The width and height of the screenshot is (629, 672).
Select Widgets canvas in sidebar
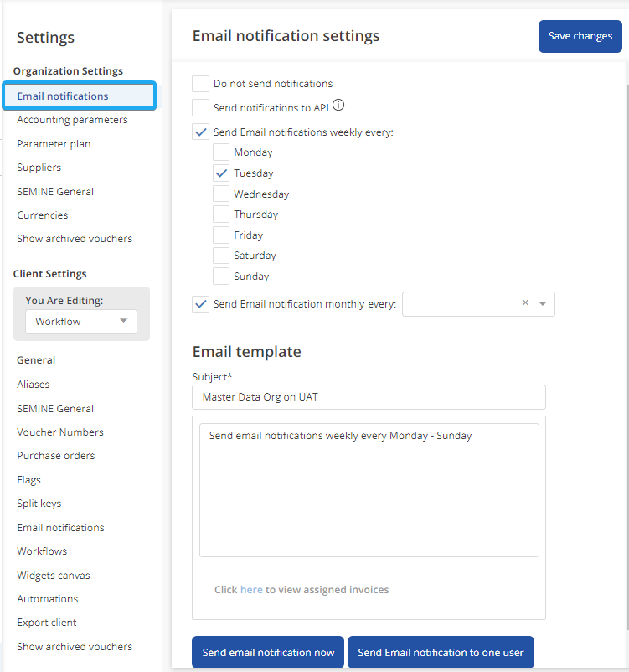pos(54,576)
